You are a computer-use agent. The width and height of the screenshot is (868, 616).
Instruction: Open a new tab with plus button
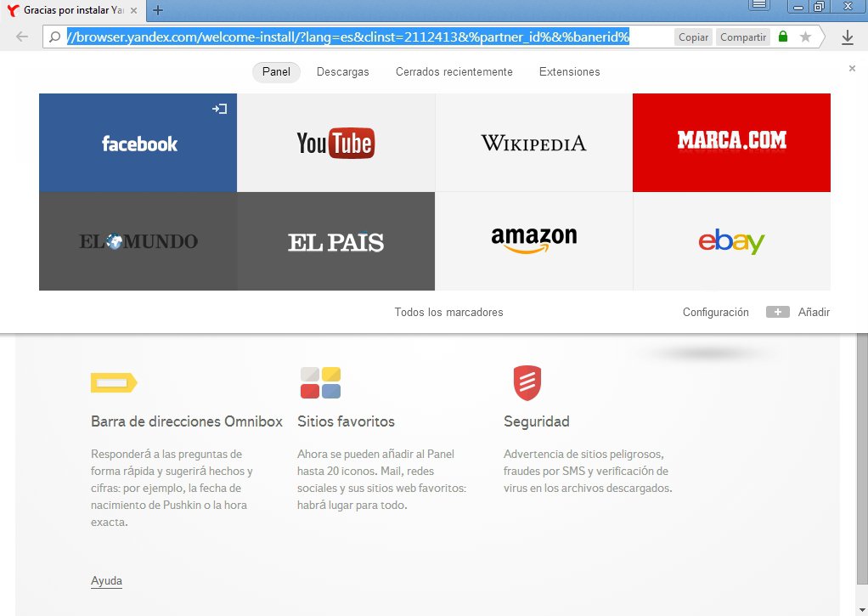(x=158, y=10)
